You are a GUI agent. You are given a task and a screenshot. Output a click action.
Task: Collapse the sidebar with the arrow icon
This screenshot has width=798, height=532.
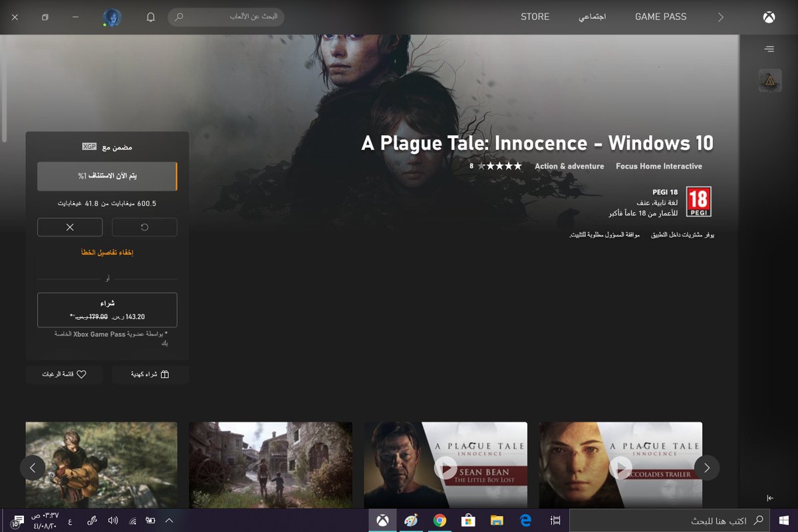click(769, 497)
